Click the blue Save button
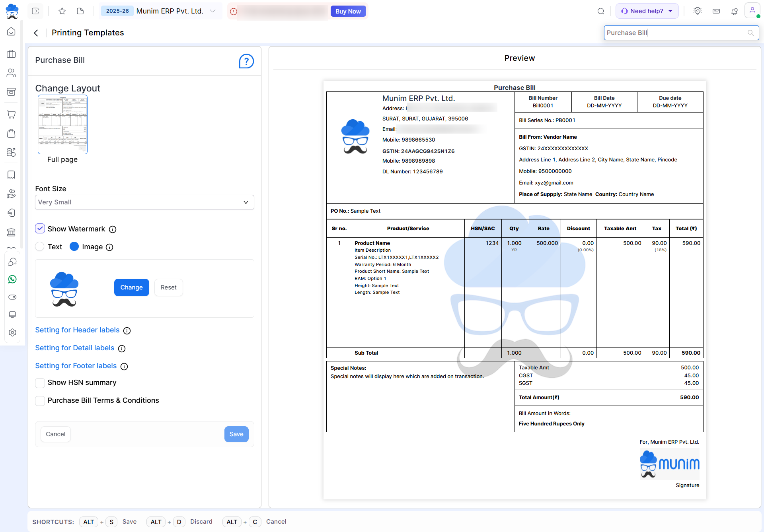This screenshot has height=532, width=764. (236, 434)
